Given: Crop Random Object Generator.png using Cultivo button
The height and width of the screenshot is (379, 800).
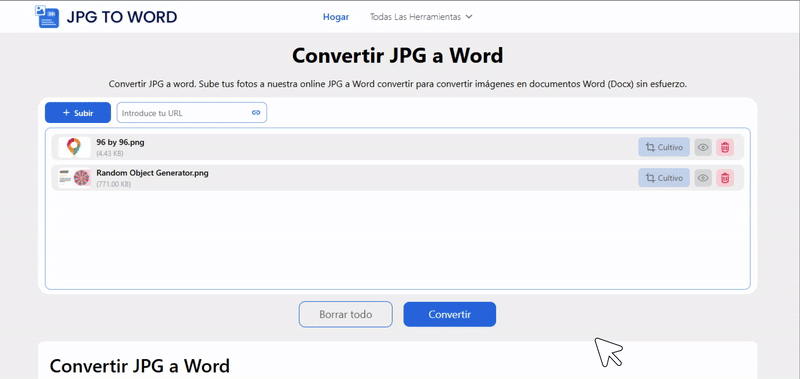Looking at the screenshot, I should [x=664, y=178].
